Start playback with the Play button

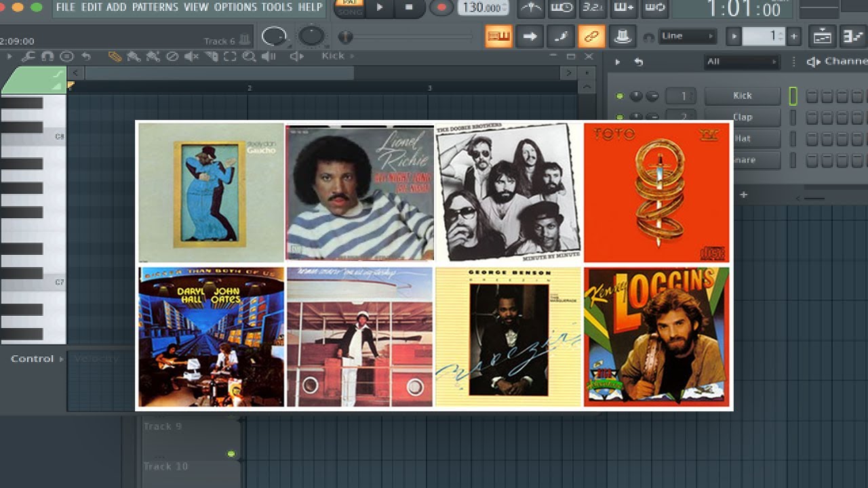[x=380, y=7]
